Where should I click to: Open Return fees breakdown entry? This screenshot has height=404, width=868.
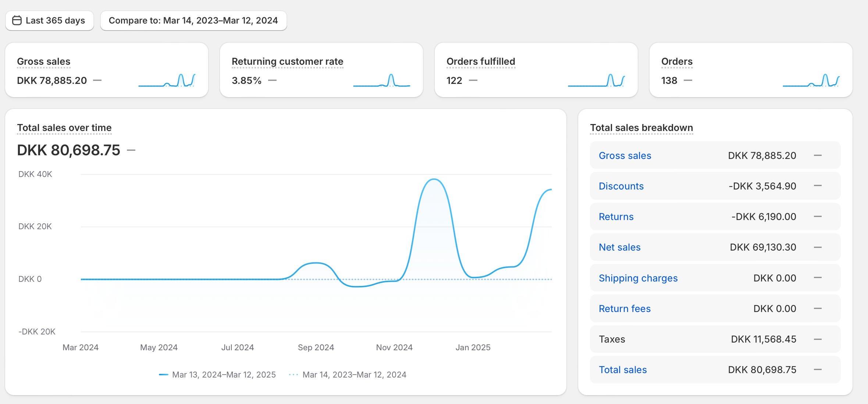[x=624, y=309]
